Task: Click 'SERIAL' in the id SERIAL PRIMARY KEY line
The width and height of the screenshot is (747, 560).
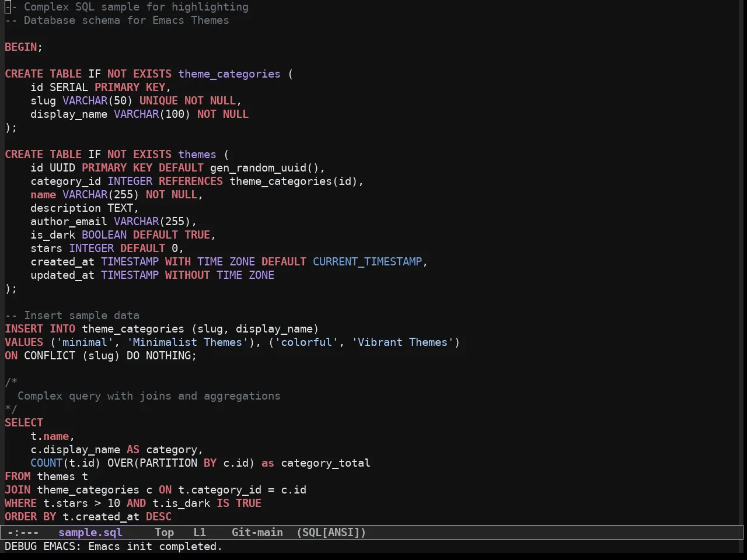Action: point(69,87)
